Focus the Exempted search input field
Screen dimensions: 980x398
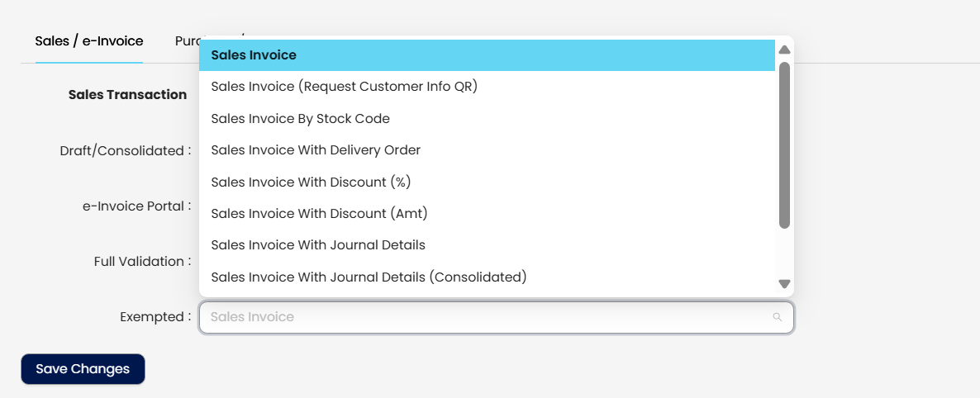(488, 317)
